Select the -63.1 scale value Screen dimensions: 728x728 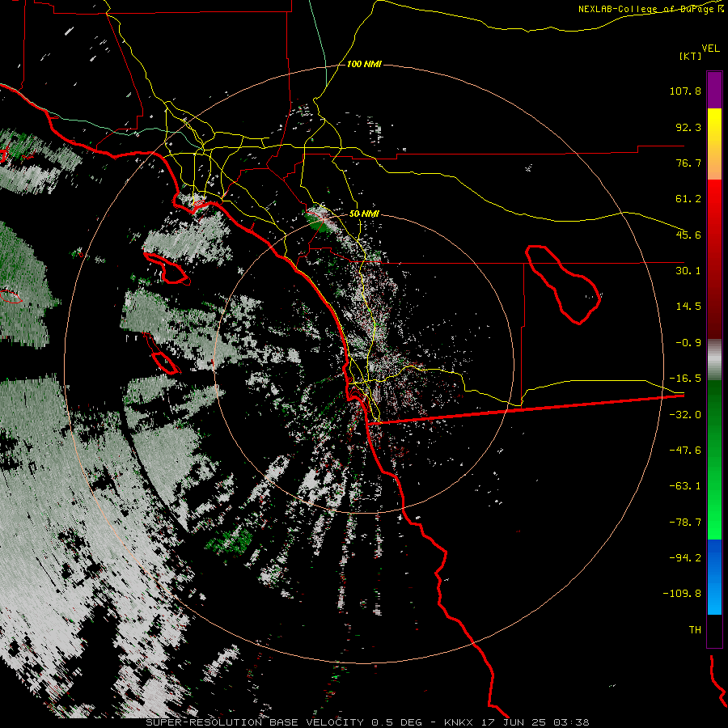(x=685, y=486)
